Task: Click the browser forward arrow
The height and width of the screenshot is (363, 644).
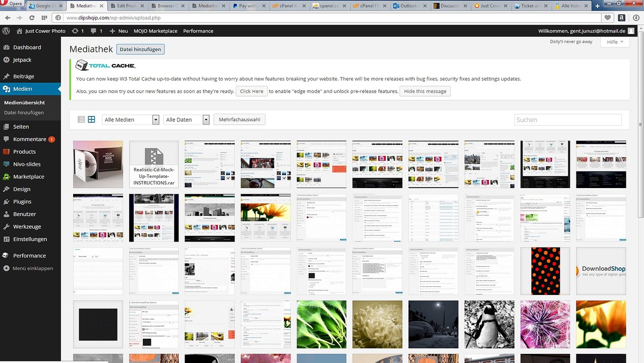Action: pos(19,18)
